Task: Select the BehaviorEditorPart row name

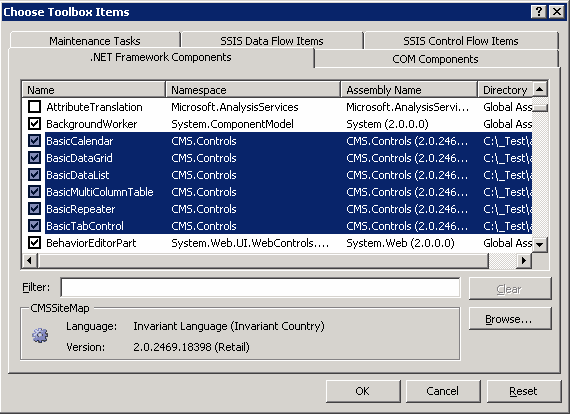Action: click(91, 243)
